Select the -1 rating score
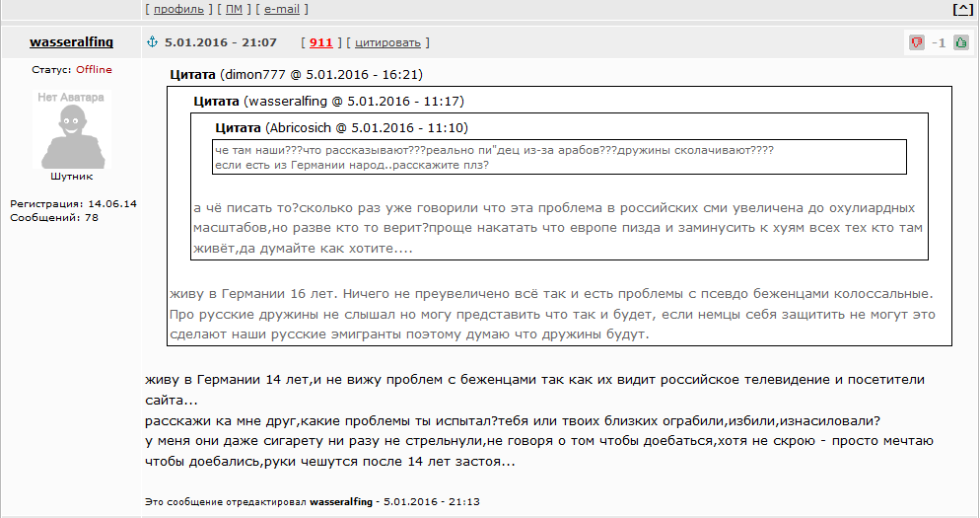This screenshot has height=518, width=980. pos(939,42)
